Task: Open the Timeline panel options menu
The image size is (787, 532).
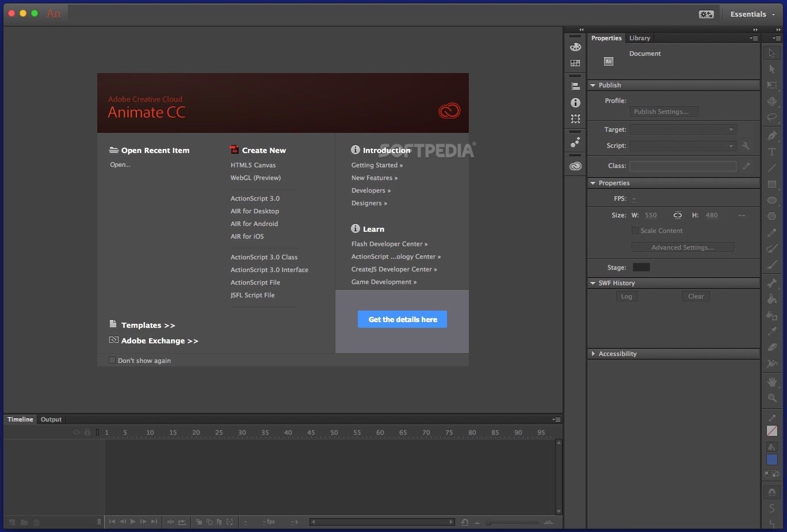Action: (556, 420)
